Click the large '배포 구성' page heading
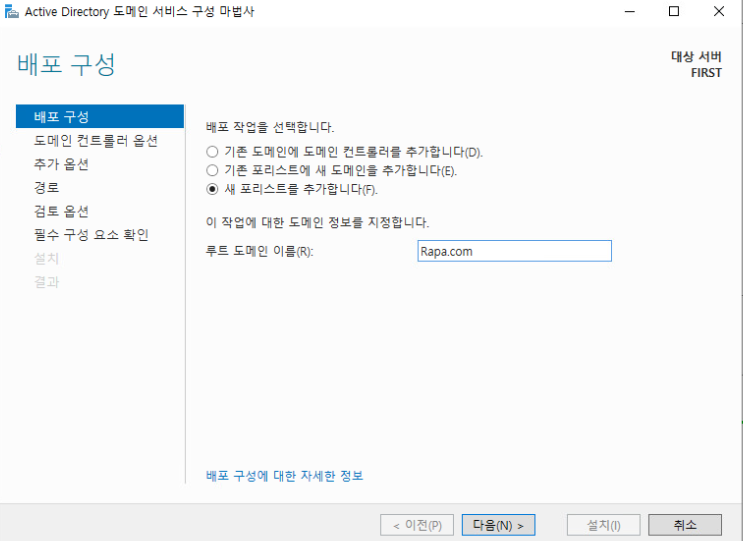This screenshot has width=743, height=541. (x=66, y=64)
